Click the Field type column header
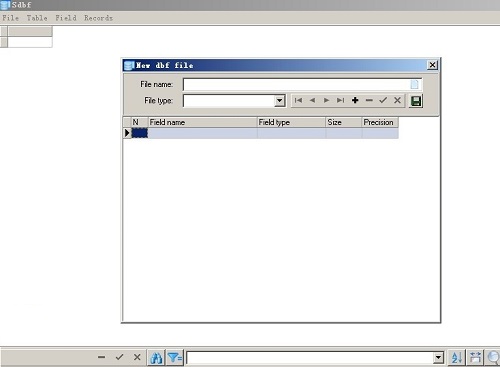 pos(291,122)
